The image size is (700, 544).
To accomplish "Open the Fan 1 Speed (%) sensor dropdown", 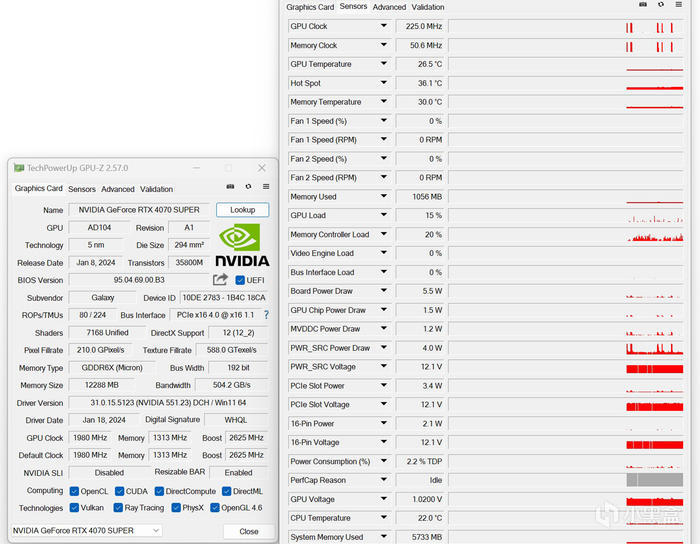I will [x=383, y=121].
